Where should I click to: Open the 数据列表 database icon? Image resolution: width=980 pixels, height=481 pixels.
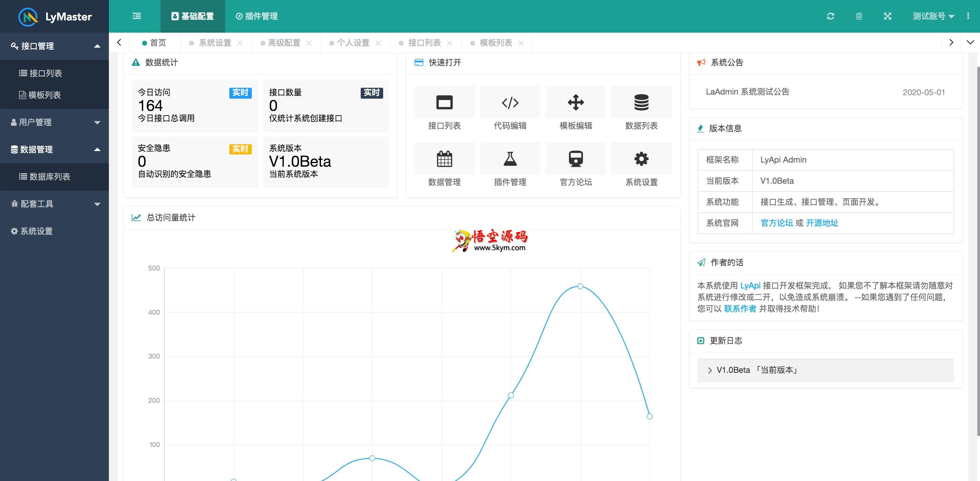click(641, 102)
